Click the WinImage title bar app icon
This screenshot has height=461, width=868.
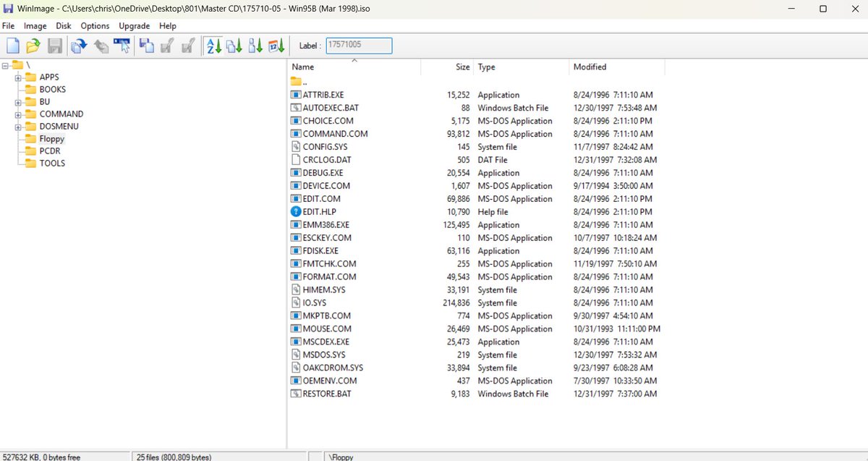tap(8, 8)
